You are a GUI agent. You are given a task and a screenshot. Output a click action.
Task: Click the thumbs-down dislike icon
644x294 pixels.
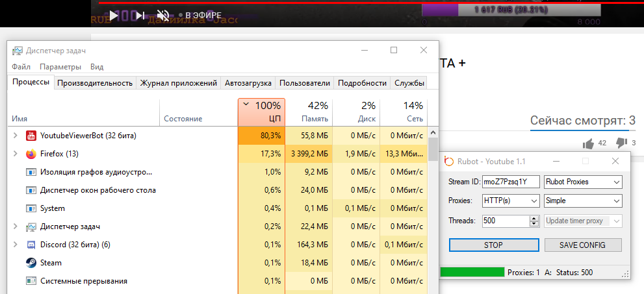(x=621, y=143)
